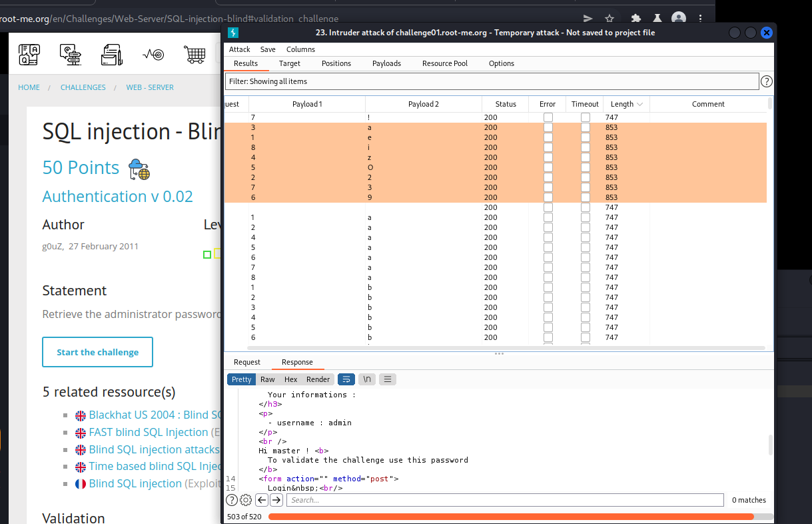Open the browser three-dot menu
This screenshot has width=812, height=524.
pyautogui.click(x=701, y=19)
